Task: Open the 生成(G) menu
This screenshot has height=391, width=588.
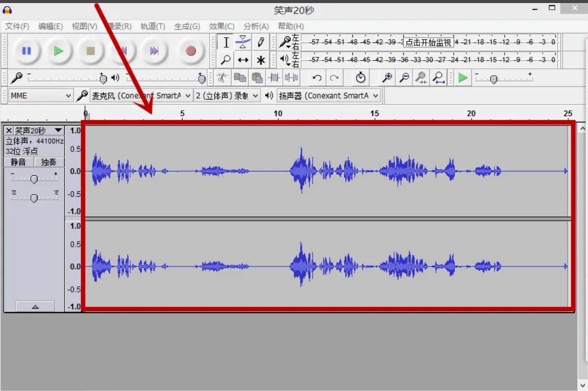Action: pyautogui.click(x=187, y=26)
